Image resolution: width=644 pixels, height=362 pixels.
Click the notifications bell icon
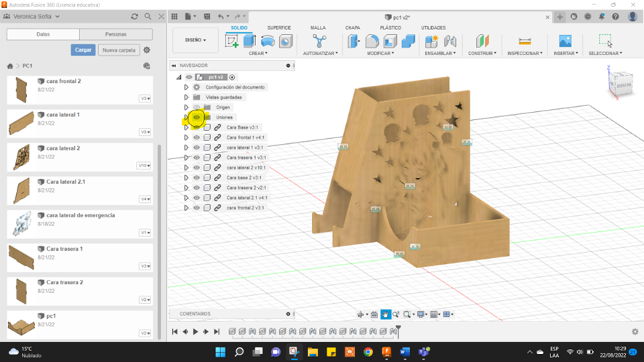point(602,17)
